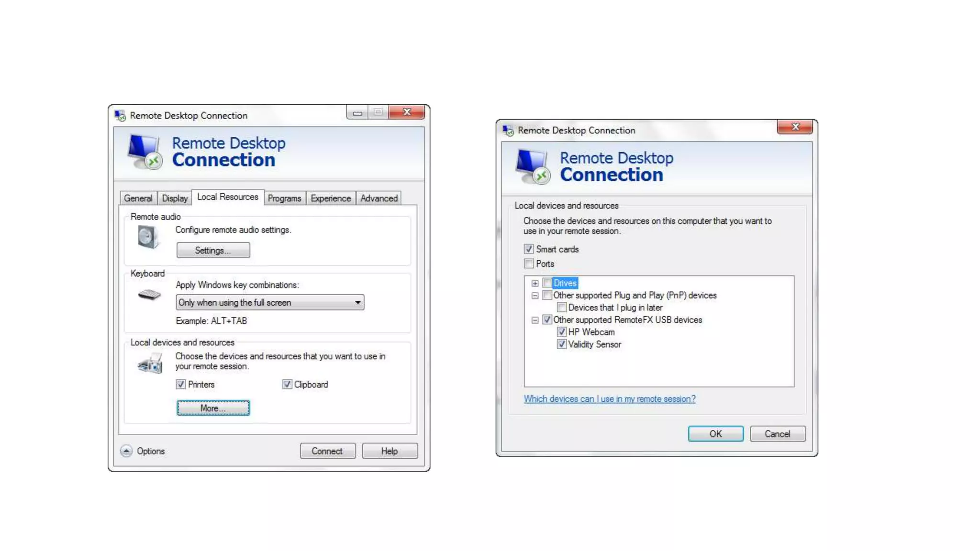Image resolution: width=980 pixels, height=551 pixels.
Task: Click the remote audio speaker icon
Action: click(x=148, y=237)
